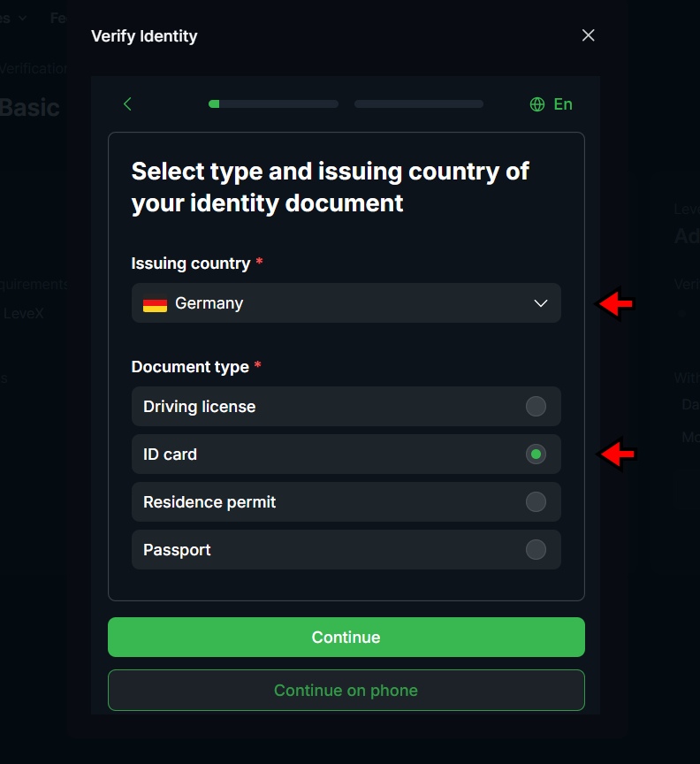This screenshot has width=700, height=764.
Task: Click the back arrow in the verification flow
Action: coord(126,103)
